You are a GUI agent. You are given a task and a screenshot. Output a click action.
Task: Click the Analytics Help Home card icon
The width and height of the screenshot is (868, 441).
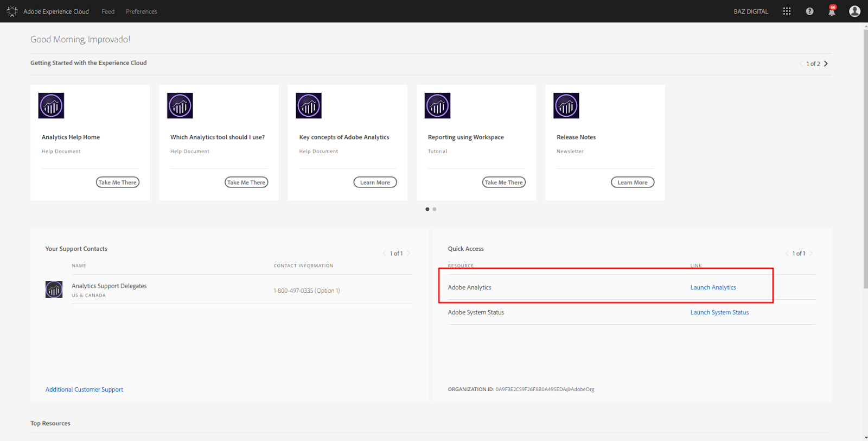(x=51, y=105)
